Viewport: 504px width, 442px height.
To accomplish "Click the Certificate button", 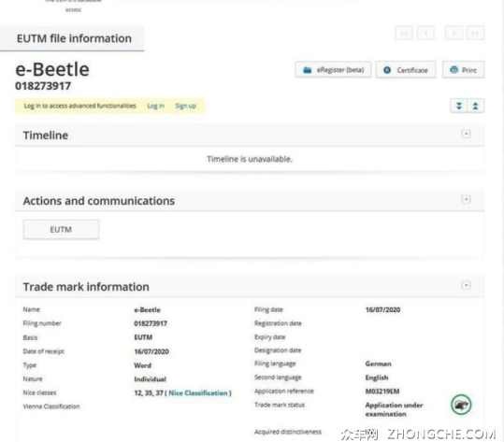I will pyautogui.click(x=406, y=70).
